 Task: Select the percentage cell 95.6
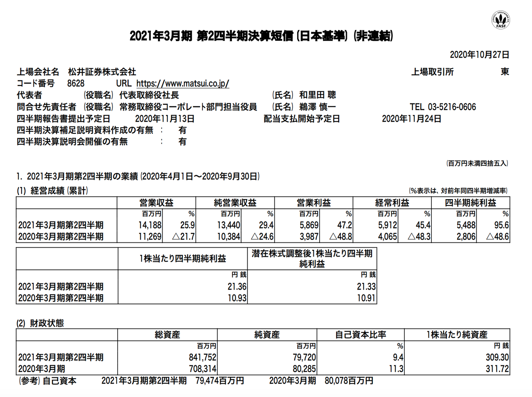coord(502,225)
